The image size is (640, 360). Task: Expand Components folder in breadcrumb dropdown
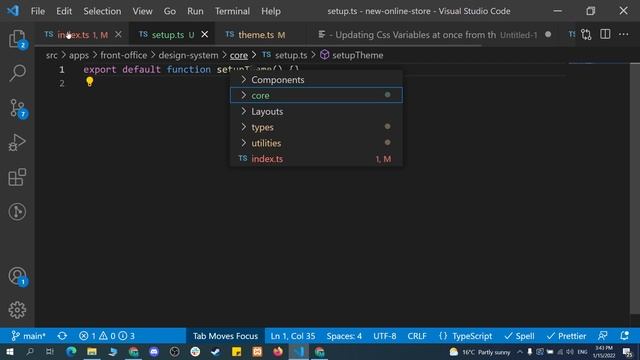[316, 80]
